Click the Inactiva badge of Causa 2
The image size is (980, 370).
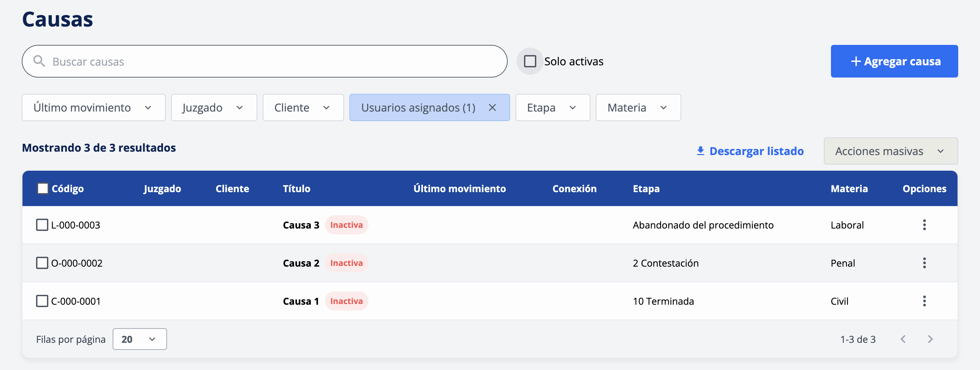click(x=346, y=263)
